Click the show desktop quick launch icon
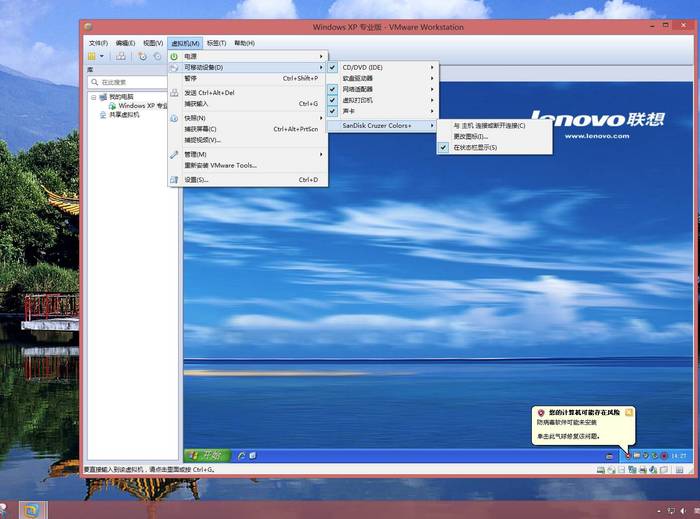The width and height of the screenshot is (700, 519). pyautogui.click(x=253, y=456)
